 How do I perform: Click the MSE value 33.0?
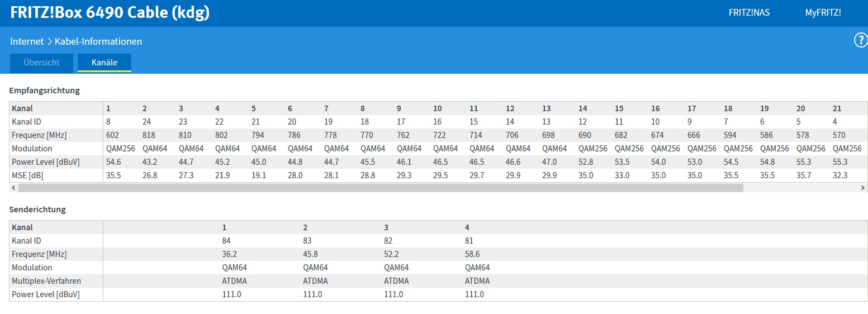622,175
